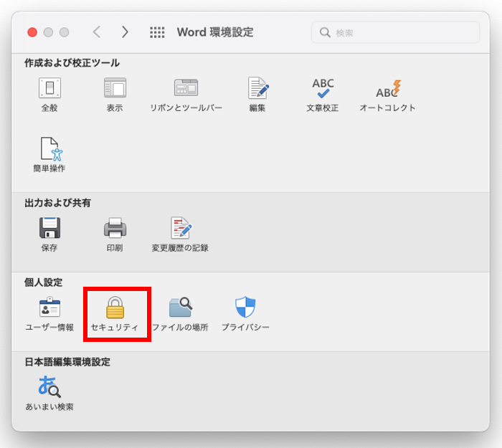
Task: Go forward with the right chevron button
Action: pyautogui.click(x=125, y=32)
